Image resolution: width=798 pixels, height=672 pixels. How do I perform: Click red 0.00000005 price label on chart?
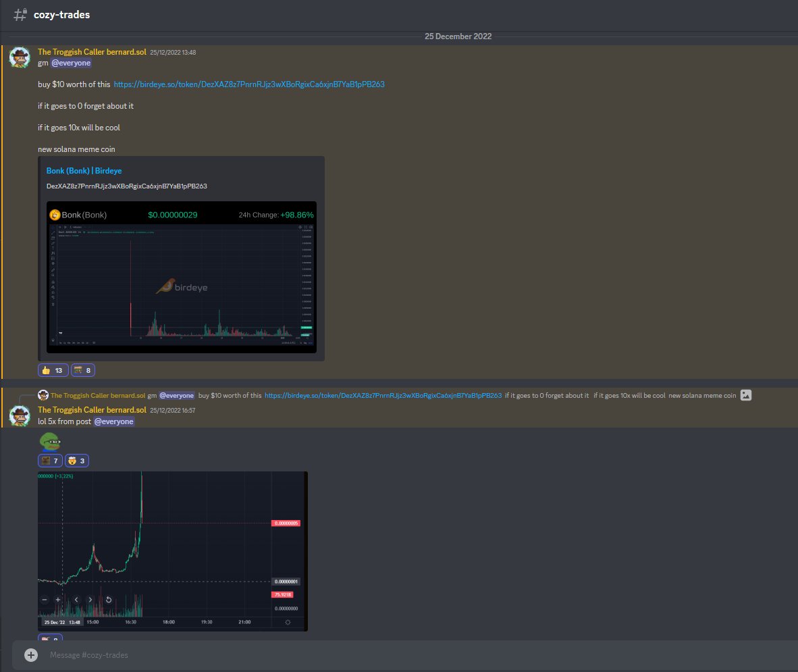286,523
